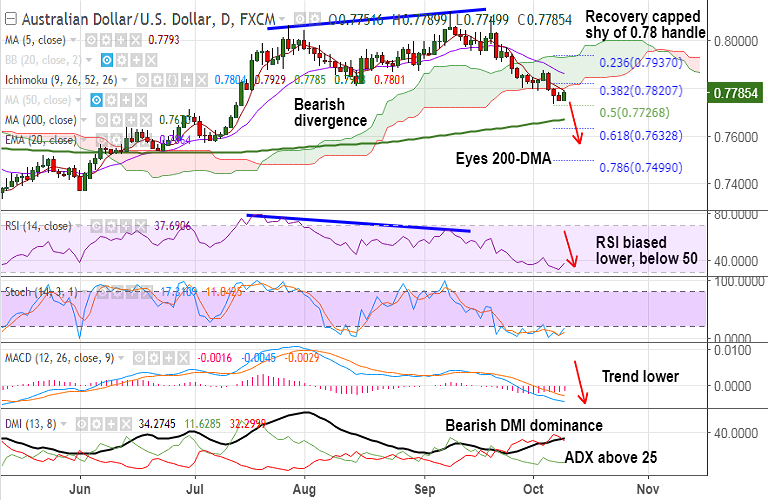768x504 pixels.
Task: Click the Ichimoku (9, 26, 52, 26) legend label
Action: coord(61,80)
